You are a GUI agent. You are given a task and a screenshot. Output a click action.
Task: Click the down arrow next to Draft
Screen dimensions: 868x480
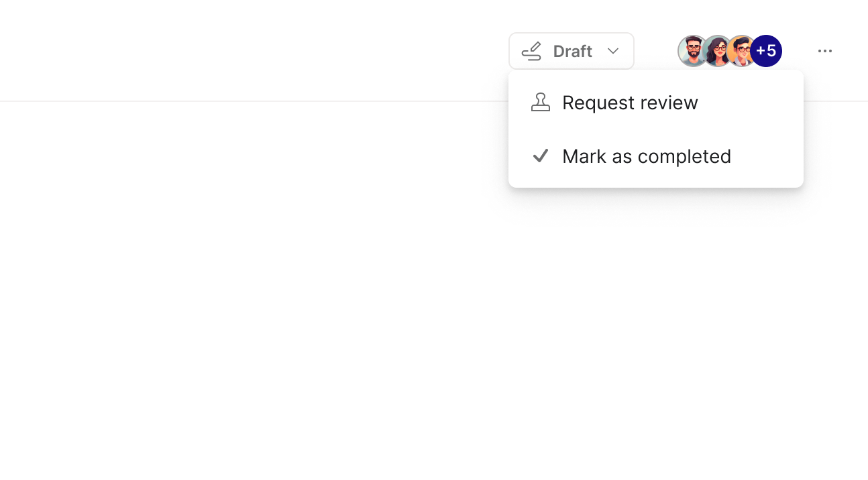(613, 51)
